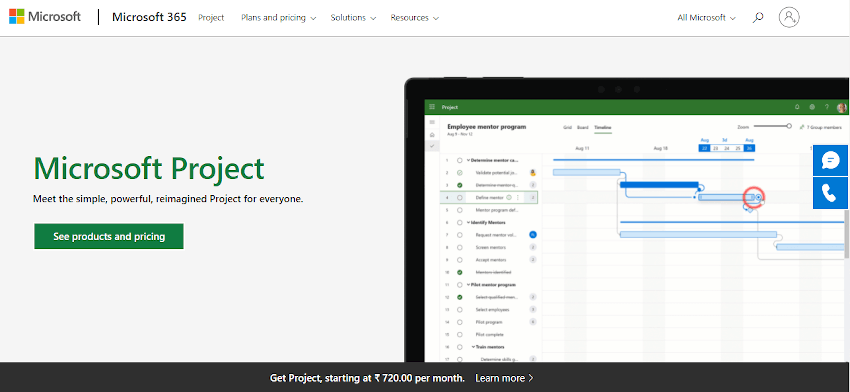Viewport: 850px width, 392px height.
Task: Check the Request mentor vol task circle
Action: click(460, 235)
